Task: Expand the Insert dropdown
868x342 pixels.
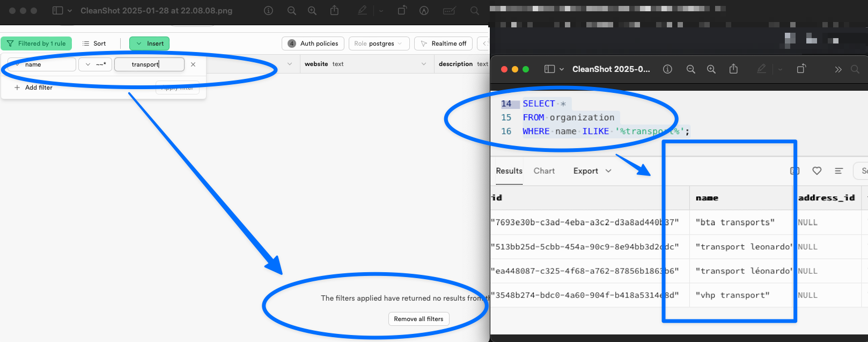Action: [149, 43]
